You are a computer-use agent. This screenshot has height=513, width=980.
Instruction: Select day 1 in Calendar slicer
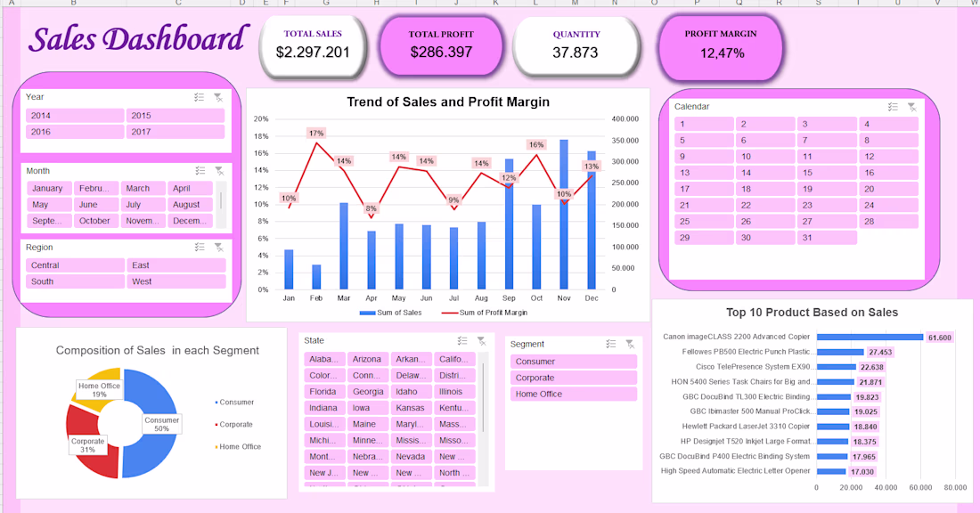tap(705, 125)
